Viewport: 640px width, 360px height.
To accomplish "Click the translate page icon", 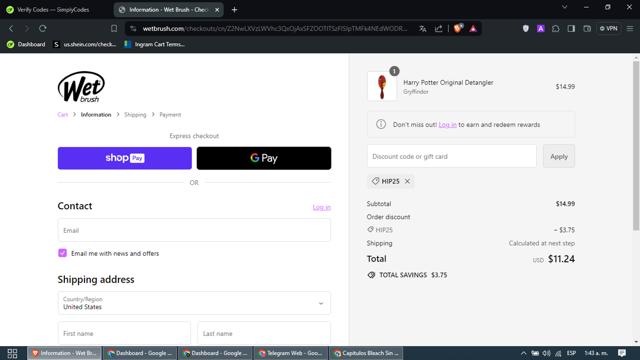I will tap(422, 29).
